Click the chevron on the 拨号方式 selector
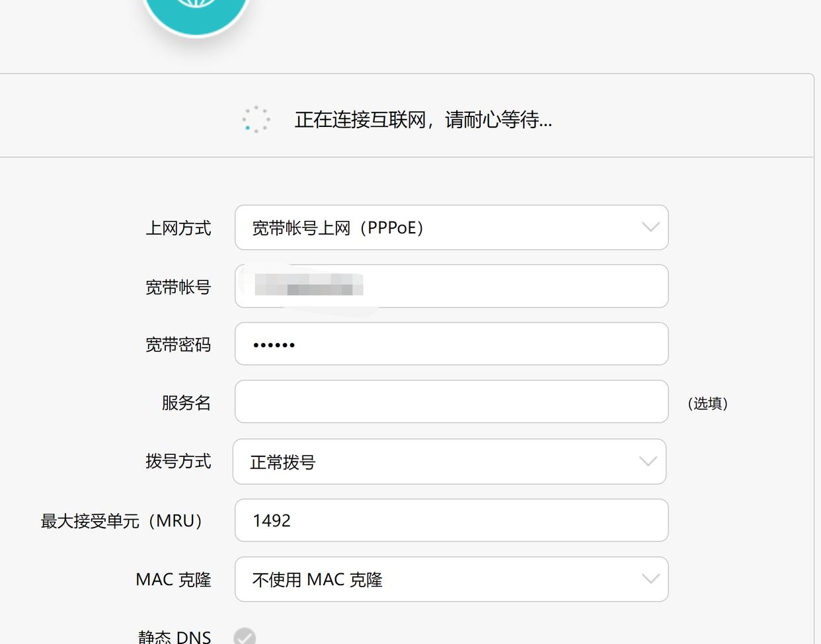 [x=648, y=461]
